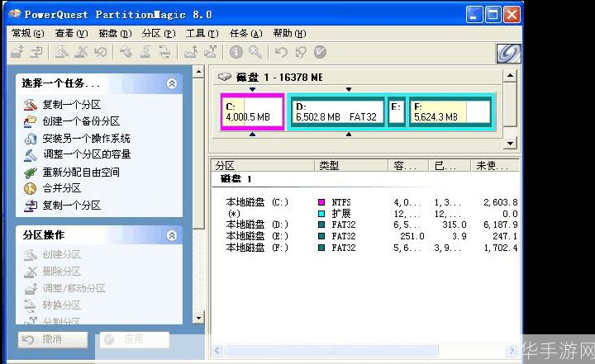Collapse the 分区操作 panel
Screen dimensions: 595x364
coord(172,235)
